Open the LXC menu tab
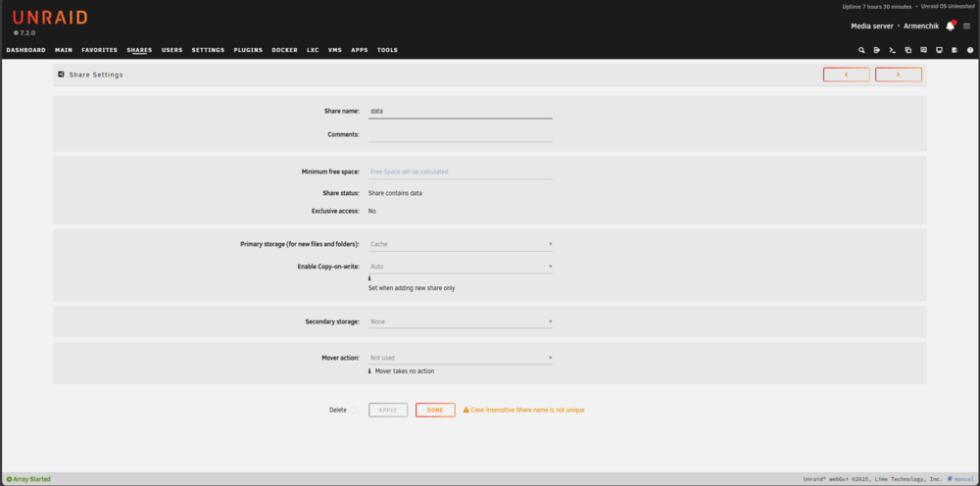 [313, 50]
